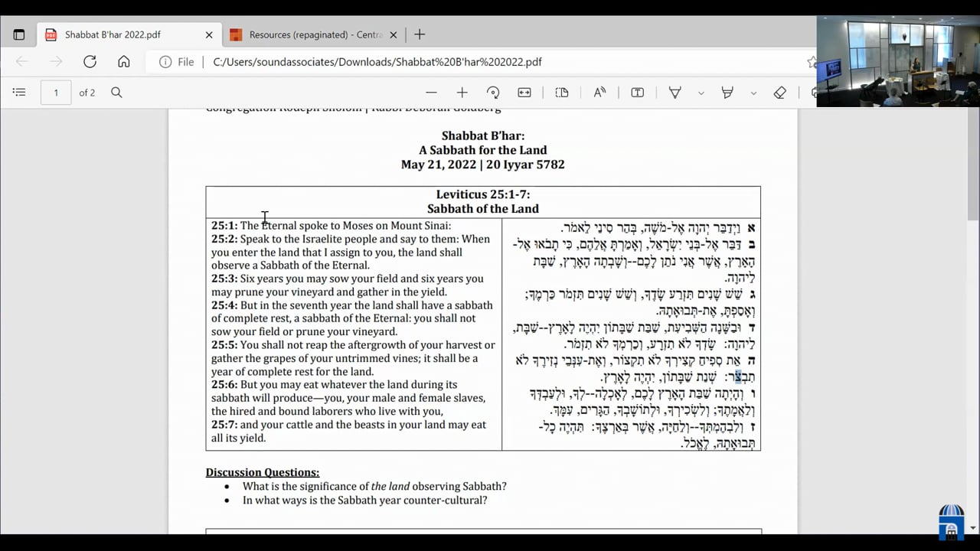Click the address bar file path

pos(377,62)
